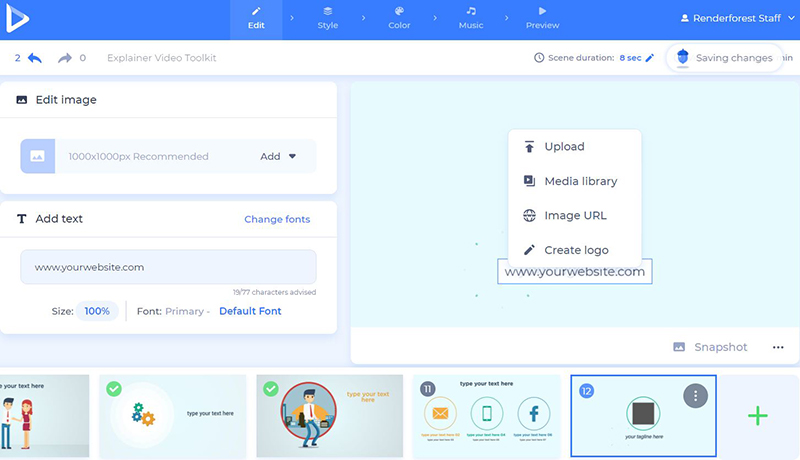Click the undo arrow icon
The height and width of the screenshot is (460, 800).
click(35, 58)
